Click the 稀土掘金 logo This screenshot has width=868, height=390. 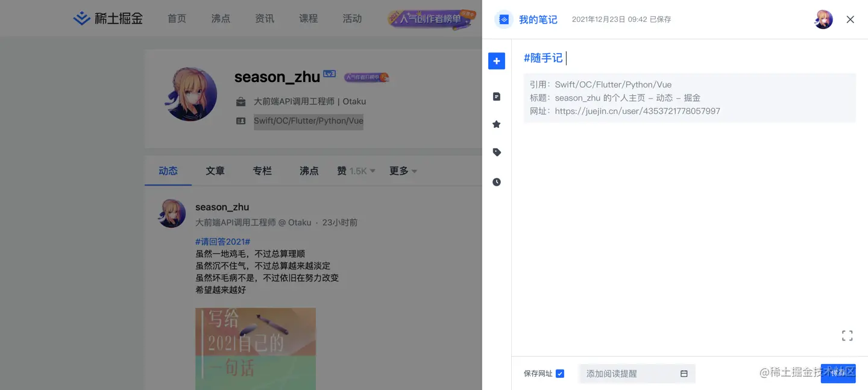tap(108, 18)
